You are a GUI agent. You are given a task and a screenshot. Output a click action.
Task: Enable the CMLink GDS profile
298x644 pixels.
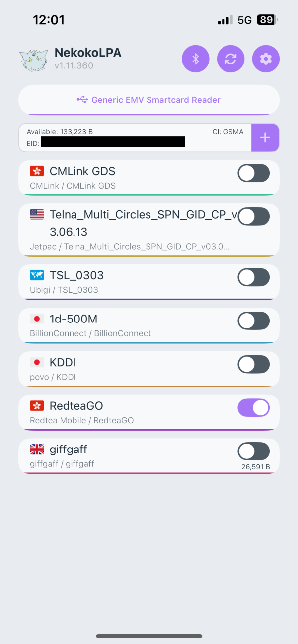point(253,173)
